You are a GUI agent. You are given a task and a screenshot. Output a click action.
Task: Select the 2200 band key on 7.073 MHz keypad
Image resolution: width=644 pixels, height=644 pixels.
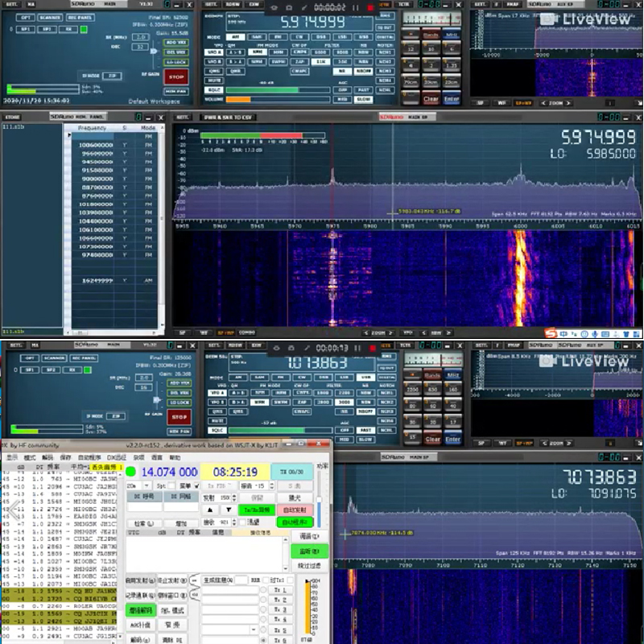(x=412, y=390)
